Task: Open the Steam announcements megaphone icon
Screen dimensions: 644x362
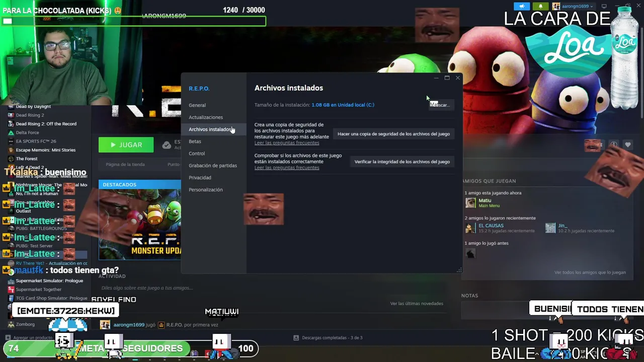Action: (x=522, y=7)
